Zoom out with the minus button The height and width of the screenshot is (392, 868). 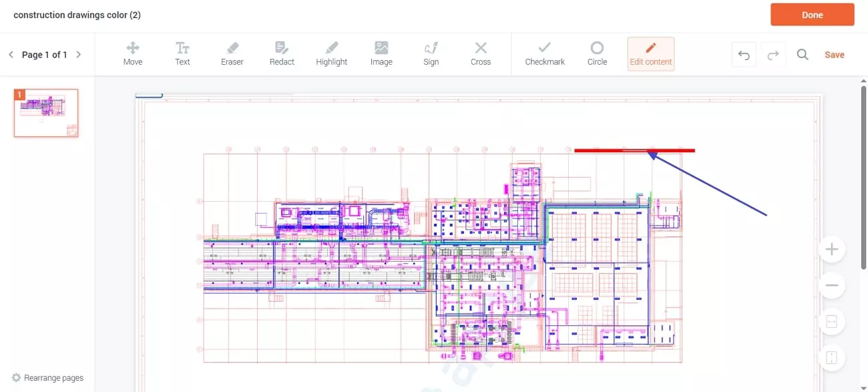pos(832,286)
